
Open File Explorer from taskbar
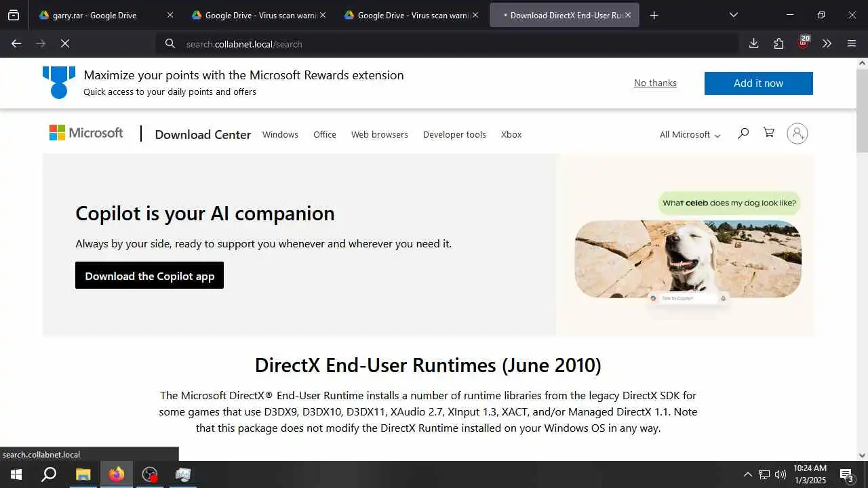point(83,474)
